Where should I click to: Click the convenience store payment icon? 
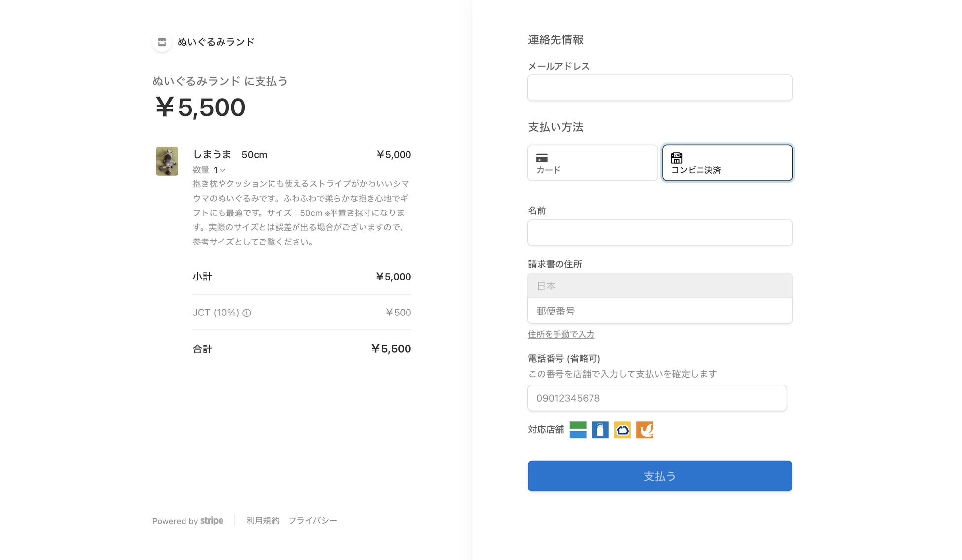coord(676,158)
